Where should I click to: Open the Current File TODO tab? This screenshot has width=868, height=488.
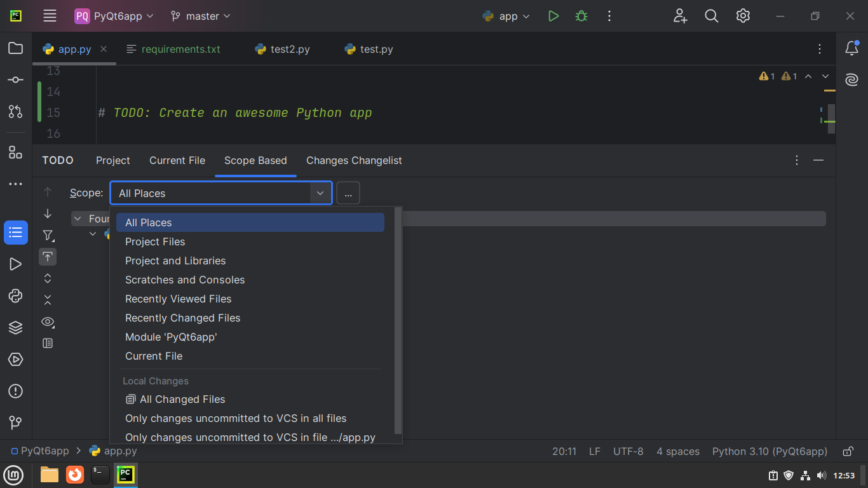pos(177,160)
